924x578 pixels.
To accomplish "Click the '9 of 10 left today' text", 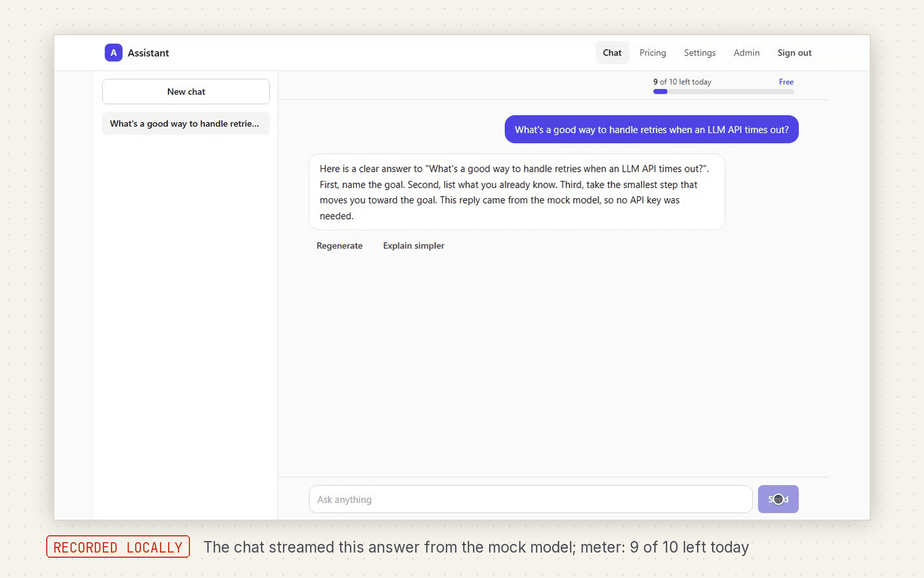I will pos(682,82).
